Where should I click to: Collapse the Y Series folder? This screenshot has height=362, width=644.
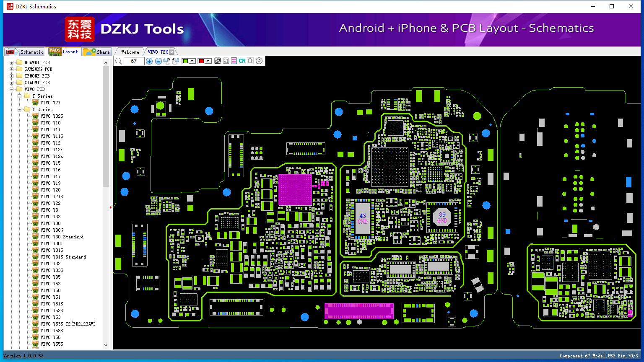coord(20,109)
